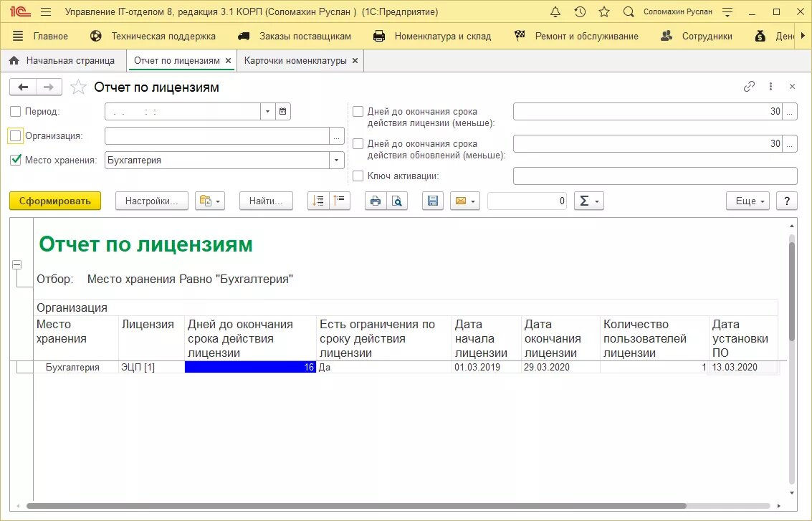Open favorites star in title bar
This screenshot has height=521, width=812.
click(604, 11)
